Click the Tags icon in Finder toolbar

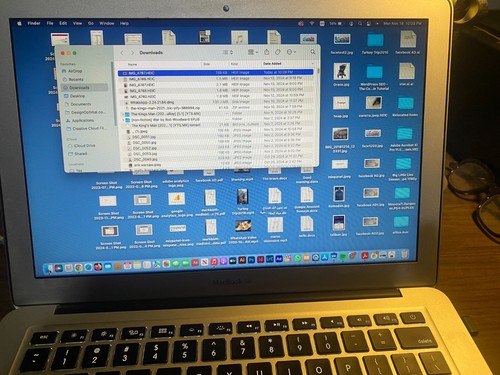pyautogui.click(x=278, y=52)
